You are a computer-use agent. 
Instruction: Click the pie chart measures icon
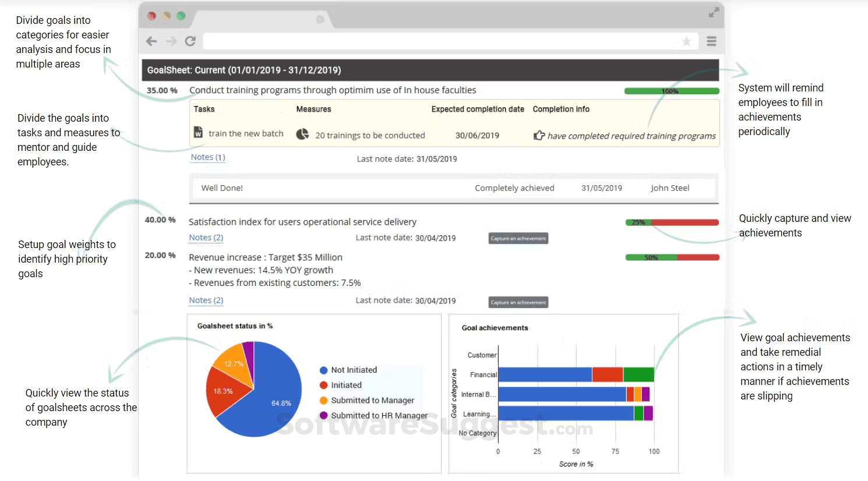point(302,135)
